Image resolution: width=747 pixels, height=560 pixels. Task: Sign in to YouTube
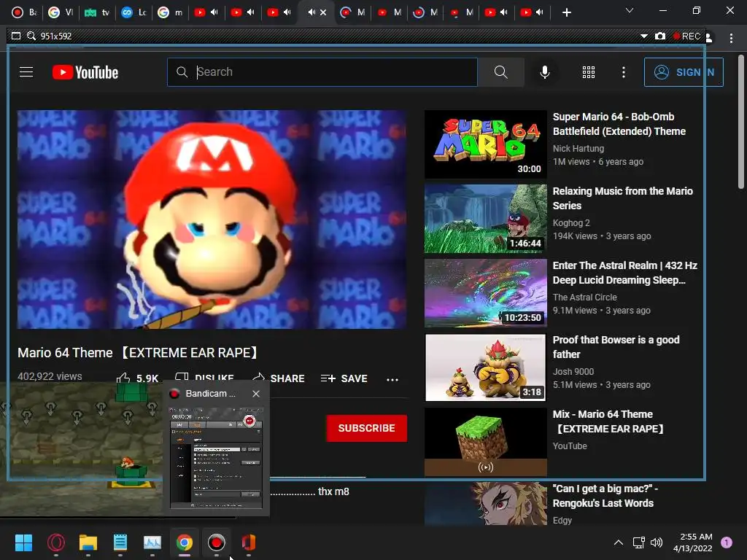[x=683, y=72]
